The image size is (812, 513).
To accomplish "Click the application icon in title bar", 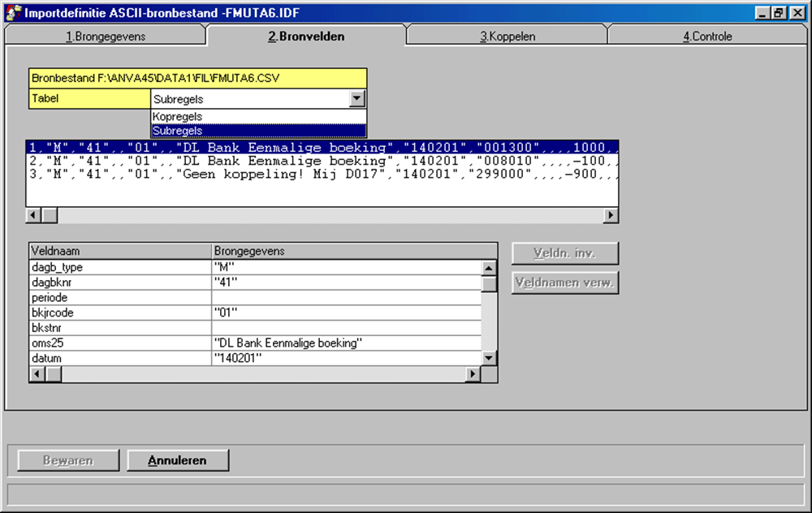I will (x=13, y=13).
